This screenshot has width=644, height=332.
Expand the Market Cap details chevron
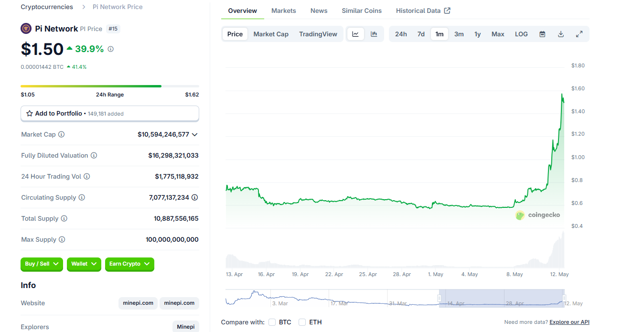(x=194, y=135)
